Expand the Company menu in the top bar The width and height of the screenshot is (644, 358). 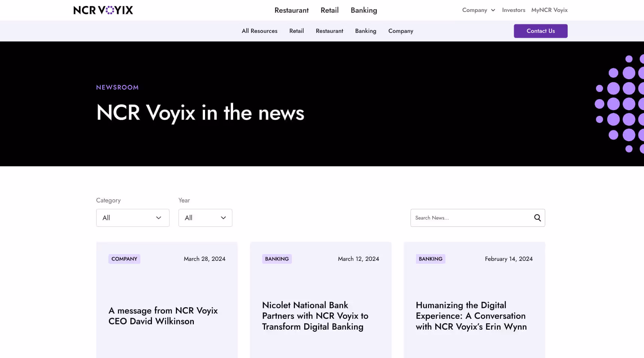coord(479,10)
